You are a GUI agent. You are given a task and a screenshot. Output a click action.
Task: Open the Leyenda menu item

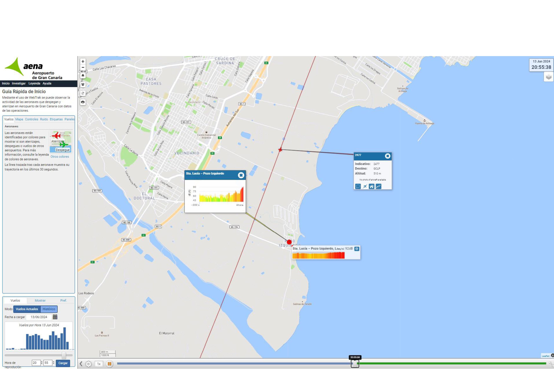pos(34,84)
